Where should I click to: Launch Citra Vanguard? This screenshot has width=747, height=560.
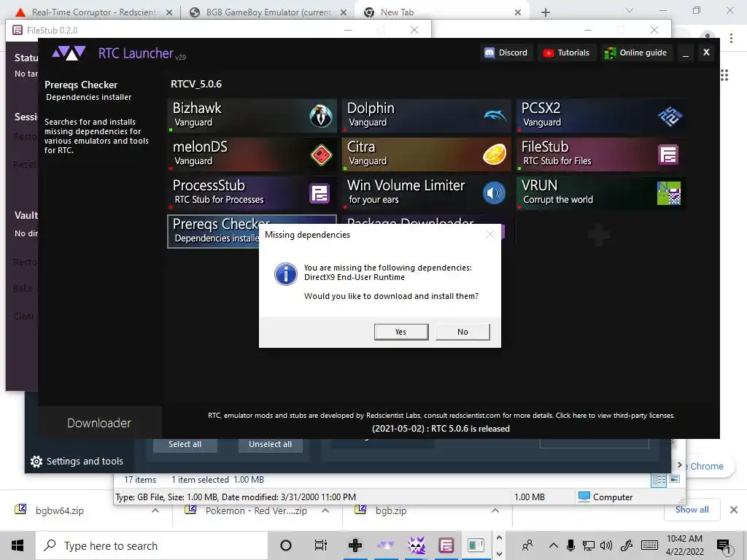[426, 154]
